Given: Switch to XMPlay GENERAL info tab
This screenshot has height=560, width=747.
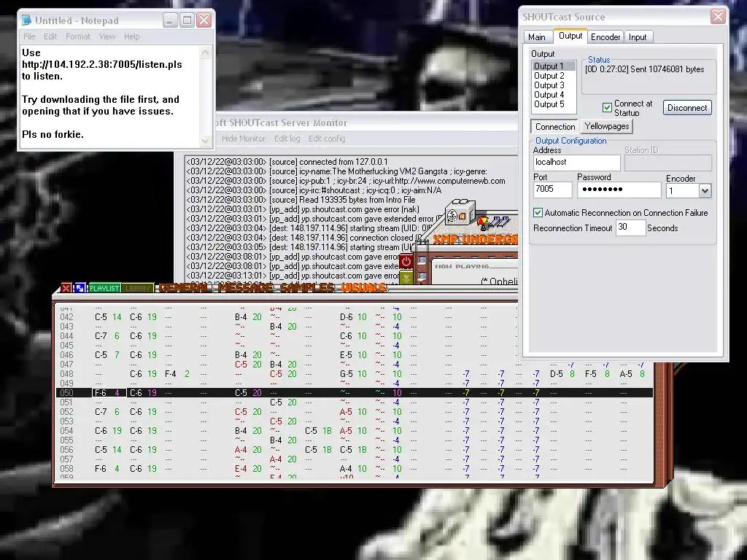Looking at the screenshot, I should (x=185, y=287).
